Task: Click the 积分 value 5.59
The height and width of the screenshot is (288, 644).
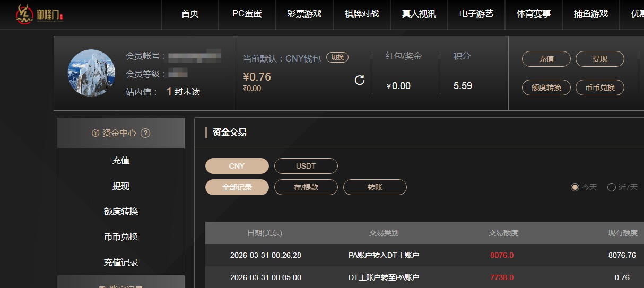Action: (463, 86)
